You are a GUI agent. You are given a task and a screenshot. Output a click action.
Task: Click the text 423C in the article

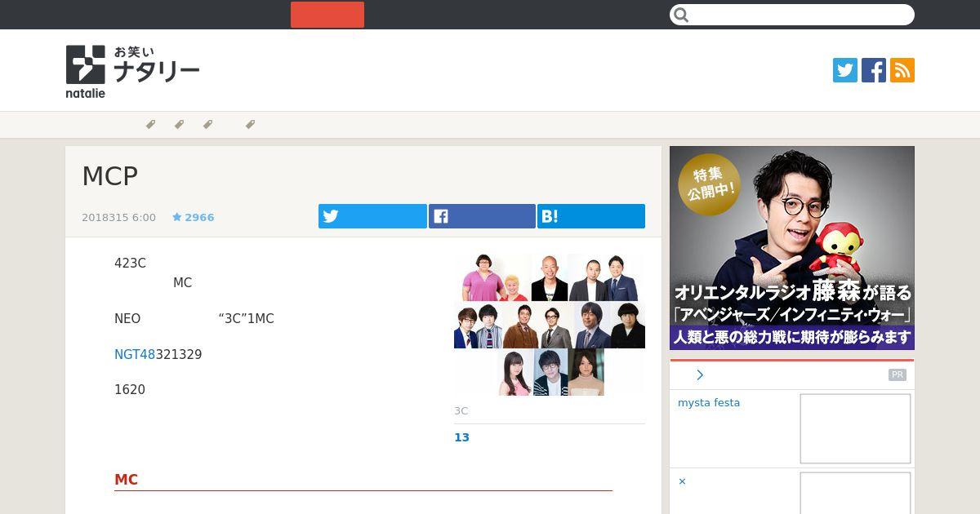(130, 264)
